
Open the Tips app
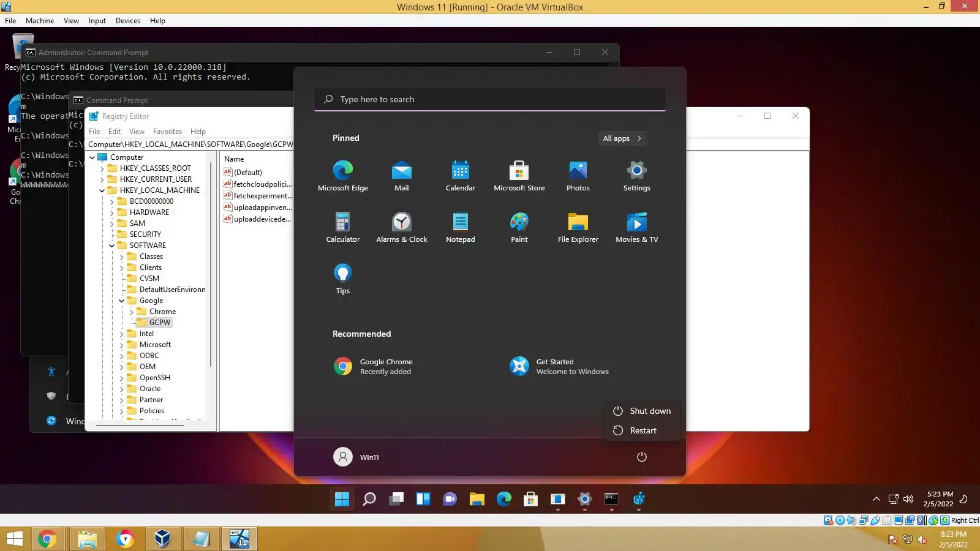click(x=343, y=279)
